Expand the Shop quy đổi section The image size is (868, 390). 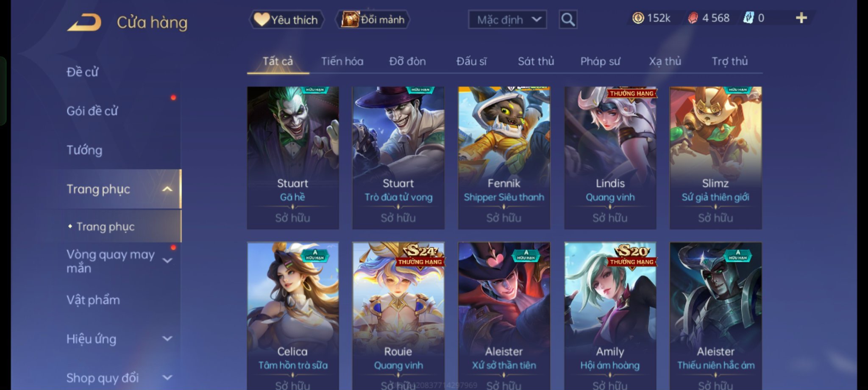coord(167,377)
